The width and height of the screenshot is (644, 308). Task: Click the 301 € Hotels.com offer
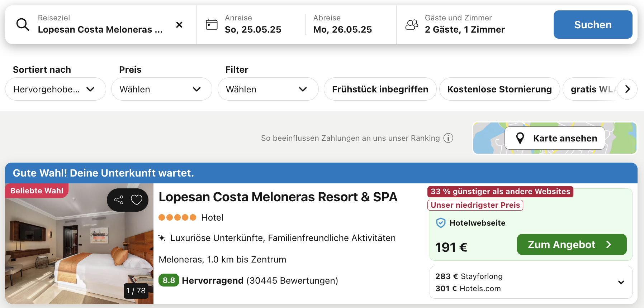click(468, 288)
